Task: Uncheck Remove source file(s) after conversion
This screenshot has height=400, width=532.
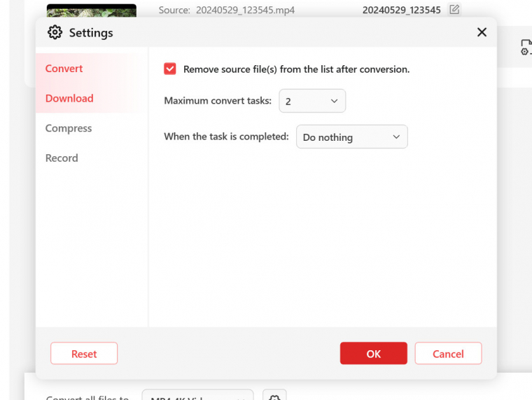Action: click(170, 69)
